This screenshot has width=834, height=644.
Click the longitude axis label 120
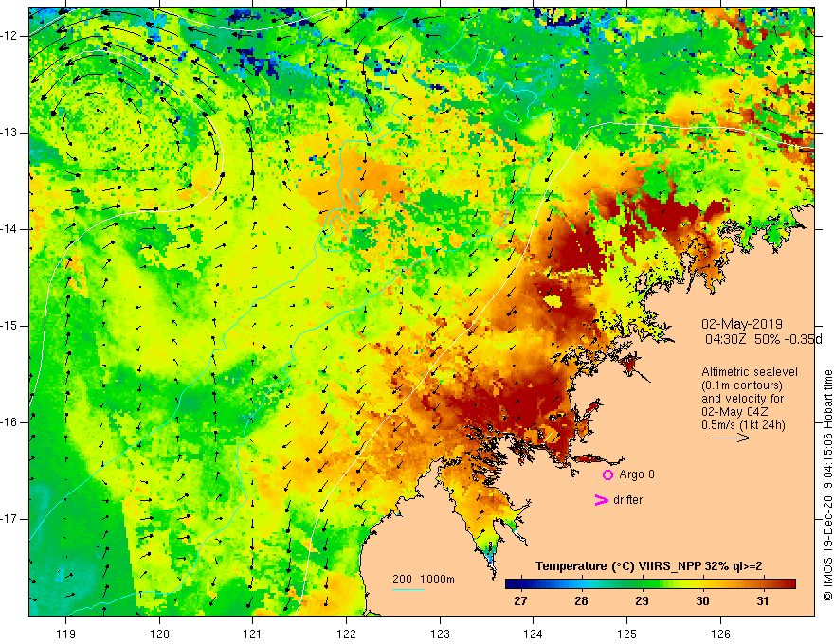(159, 634)
